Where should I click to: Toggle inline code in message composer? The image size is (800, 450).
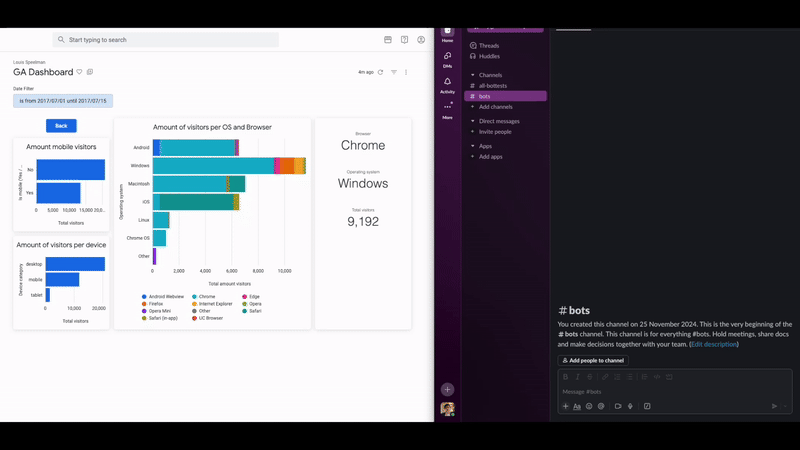[x=657, y=377]
